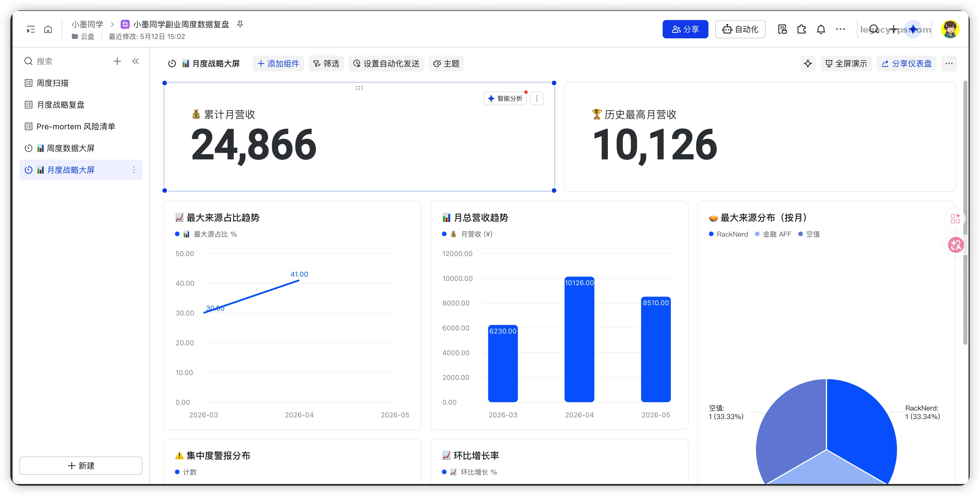Image resolution: width=980 pixels, height=496 pixels.
Task: Open the 累计月营收 card options menu
Action: [537, 99]
